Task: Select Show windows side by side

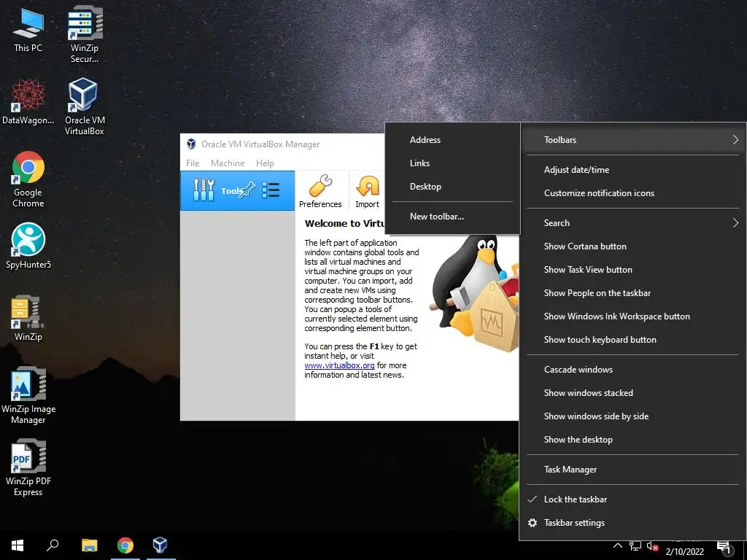Action: coord(632,416)
